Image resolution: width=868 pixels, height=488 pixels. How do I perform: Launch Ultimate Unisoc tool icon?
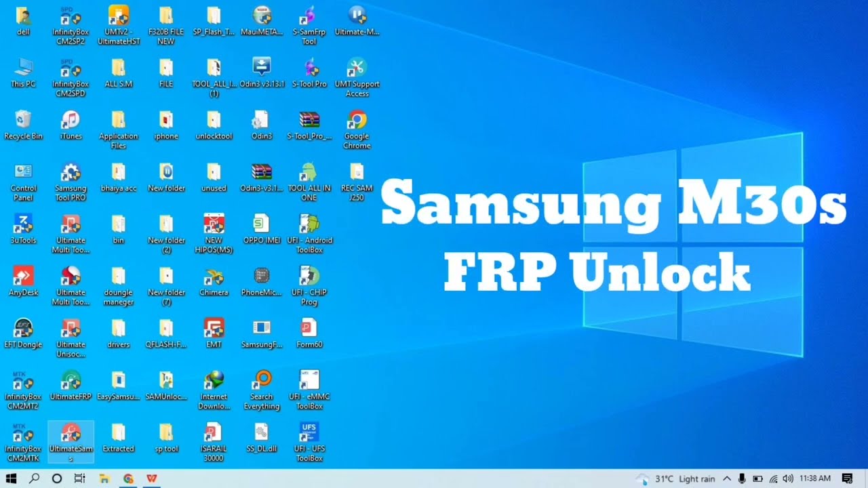click(71, 338)
